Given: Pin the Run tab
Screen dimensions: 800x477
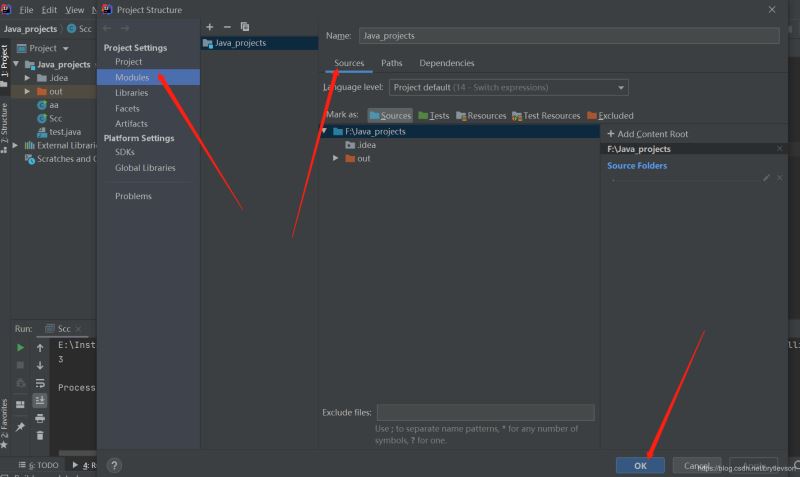Looking at the screenshot, I should pyautogui.click(x=20, y=426).
